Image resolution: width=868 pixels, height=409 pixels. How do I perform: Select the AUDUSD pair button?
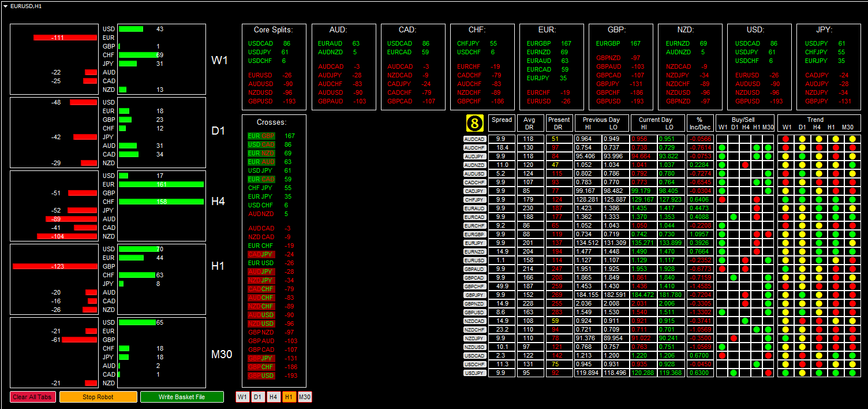coord(474,174)
